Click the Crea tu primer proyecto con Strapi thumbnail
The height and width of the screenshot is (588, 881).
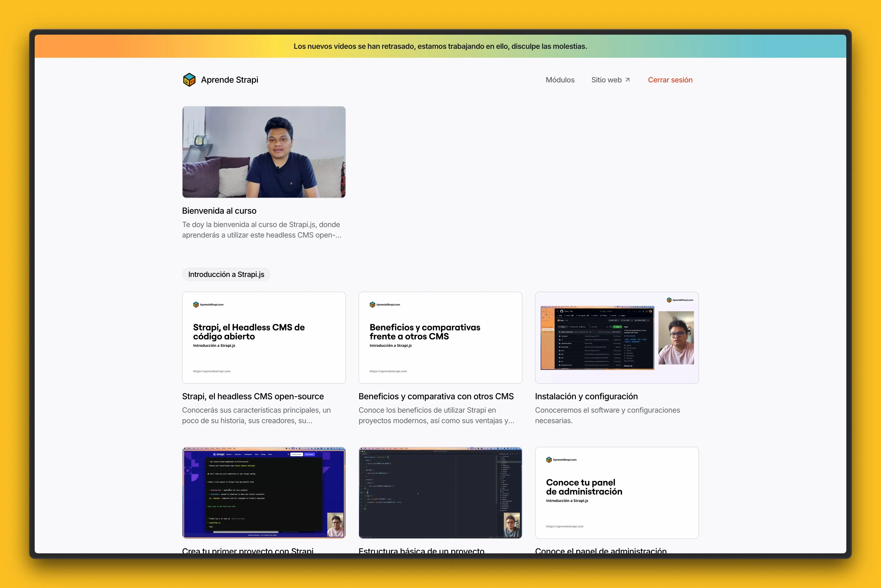(x=263, y=493)
